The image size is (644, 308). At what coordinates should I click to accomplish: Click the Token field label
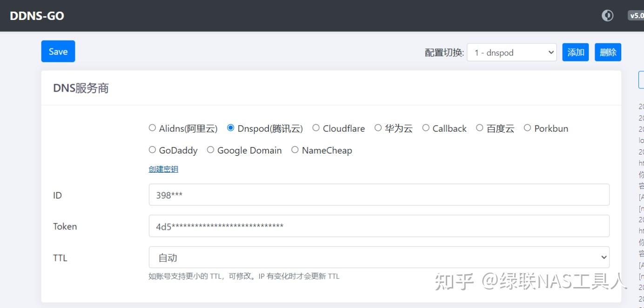click(x=65, y=227)
